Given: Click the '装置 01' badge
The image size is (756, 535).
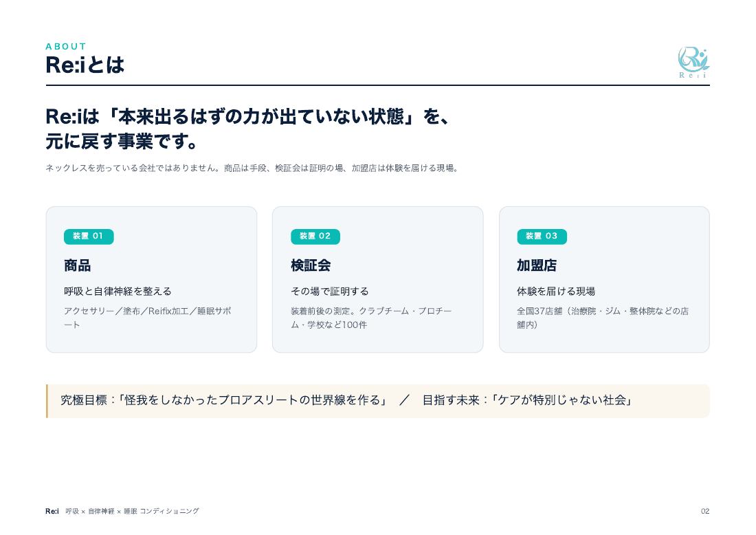Looking at the screenshot, I should tap(89, 237).
